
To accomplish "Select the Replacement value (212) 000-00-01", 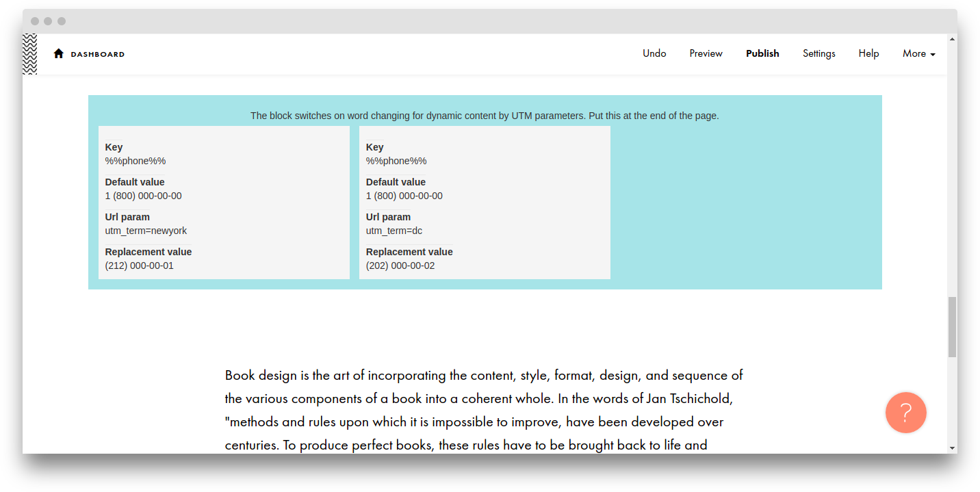I will click(x=139, y=266).
